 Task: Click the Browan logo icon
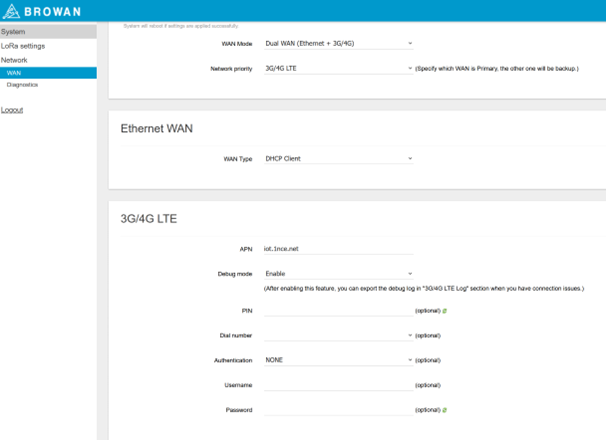click(x=11, y=11)
